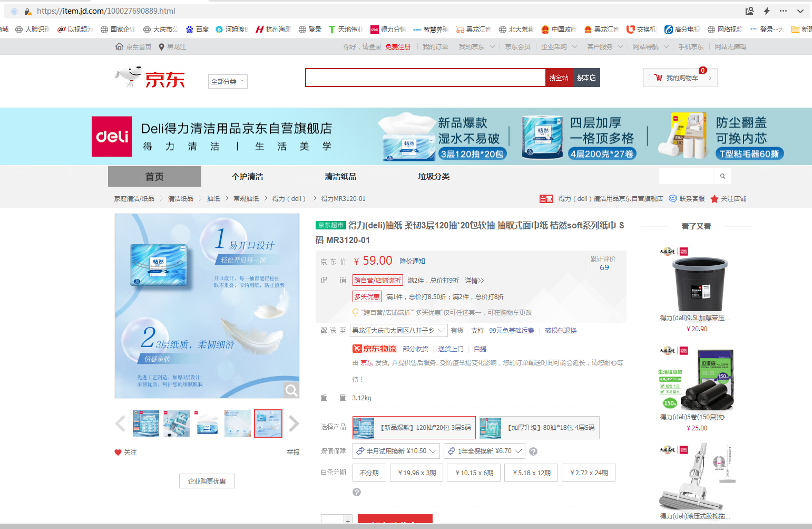The height and width of the screenshot is (529, 812).
Task: Click the red heart follow icon
Action: pos(118,453)
